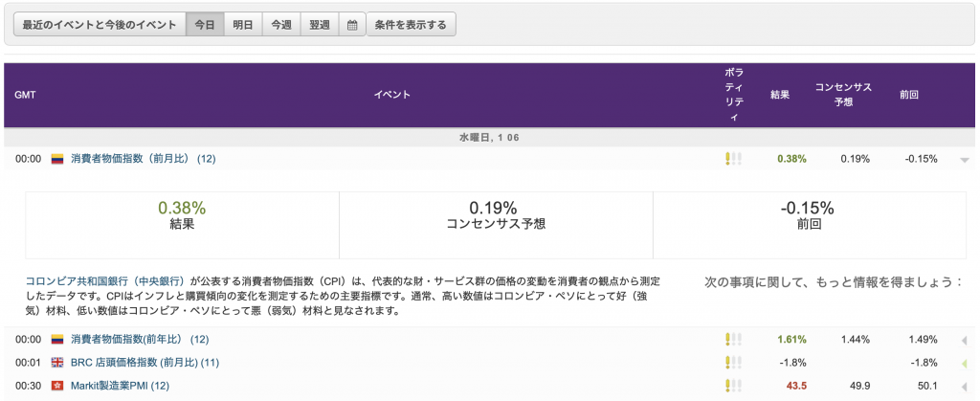Click volatility indicator on monthly CPI row

coord(733,159)
